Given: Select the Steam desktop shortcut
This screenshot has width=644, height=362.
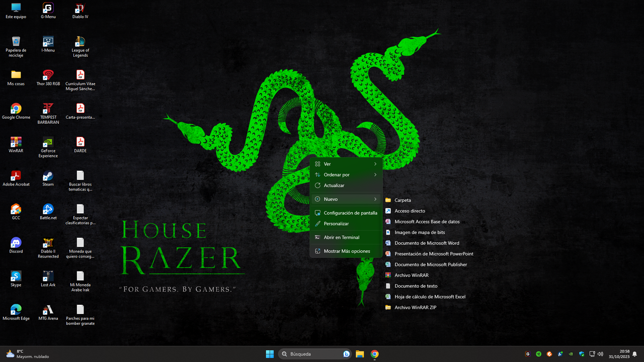Looking at the screenshot, I should [48, 178].
